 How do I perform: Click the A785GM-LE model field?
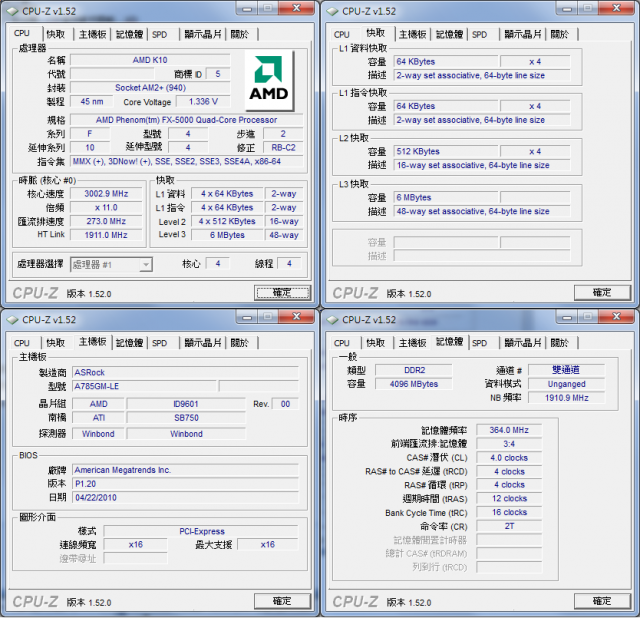tap(144, 386)
